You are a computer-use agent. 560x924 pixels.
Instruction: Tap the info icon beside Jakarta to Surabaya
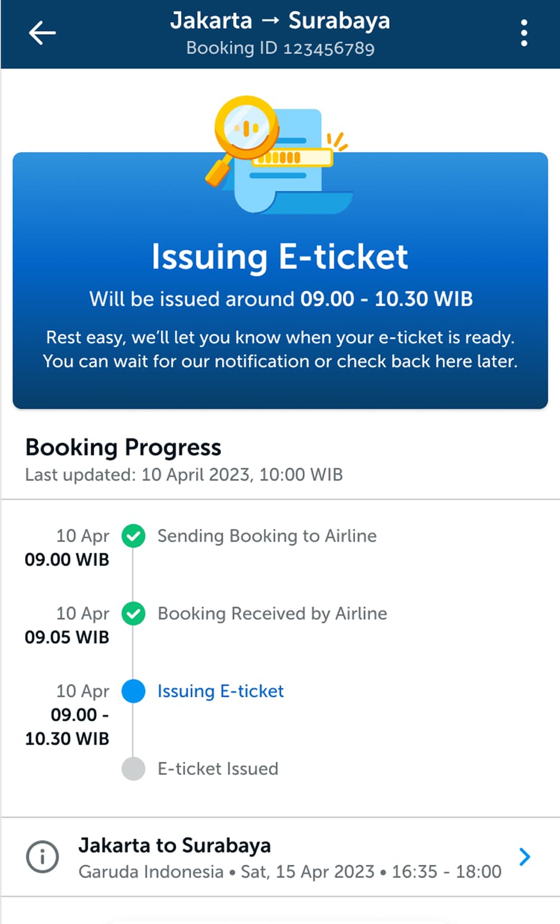click(42, 857)
